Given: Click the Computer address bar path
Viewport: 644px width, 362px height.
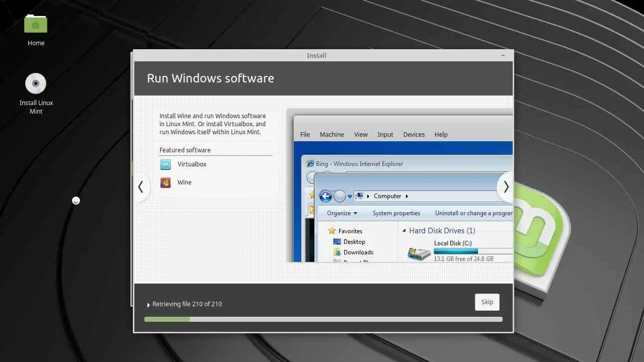Looking at the screenshot, I should coord(433,196).
